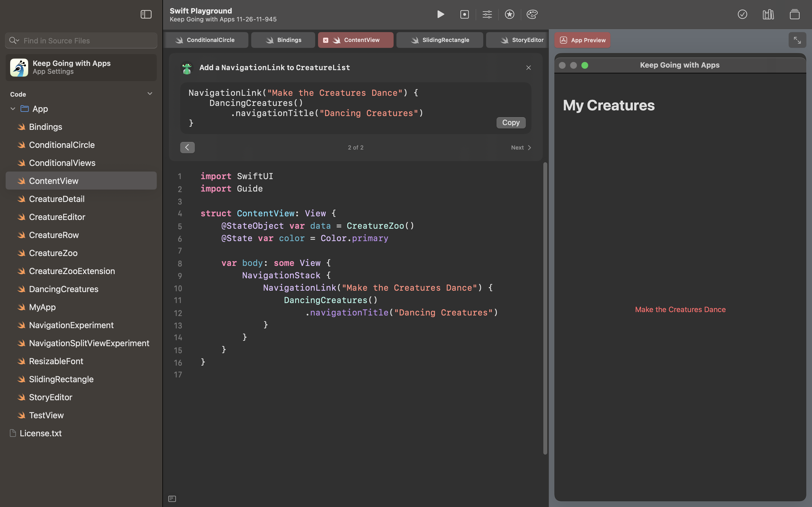Click the stacked windows icon
The width and height of the screenshot is (812, 507).
794,14
